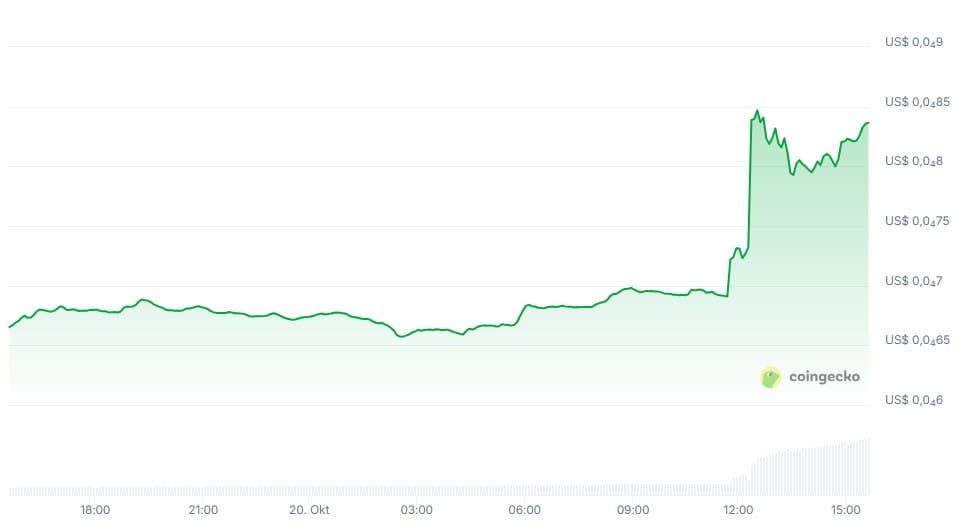Click the CoinGecko gecko logo icon
Image resolution: width=975 pixels, height=530 pixels.
pos(770,377)
